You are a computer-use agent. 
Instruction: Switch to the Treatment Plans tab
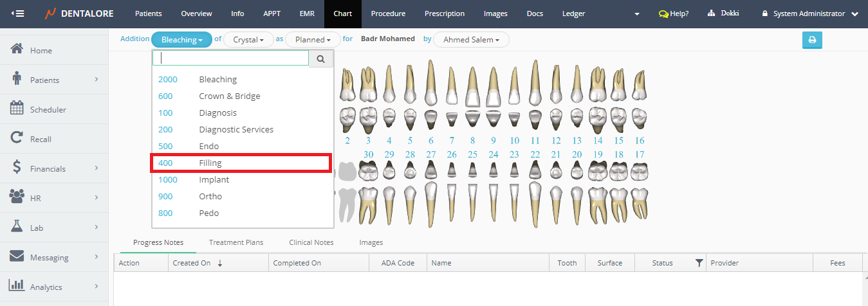point(235,242)
